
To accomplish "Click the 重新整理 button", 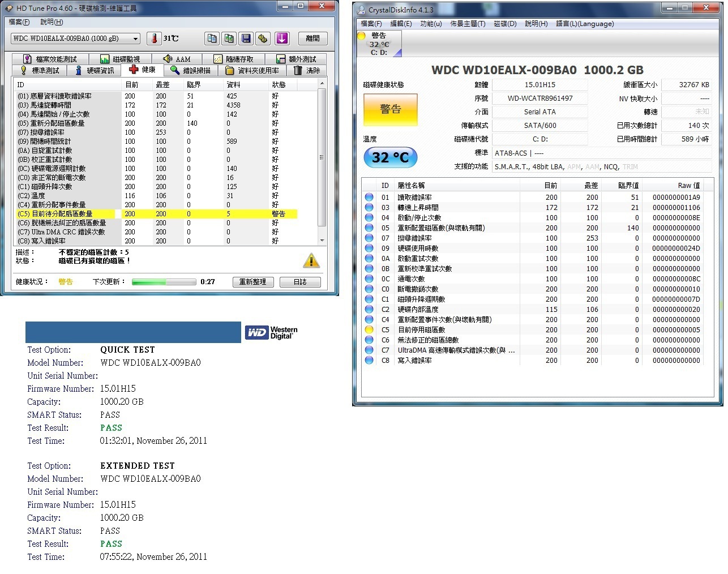I will 252,281.
